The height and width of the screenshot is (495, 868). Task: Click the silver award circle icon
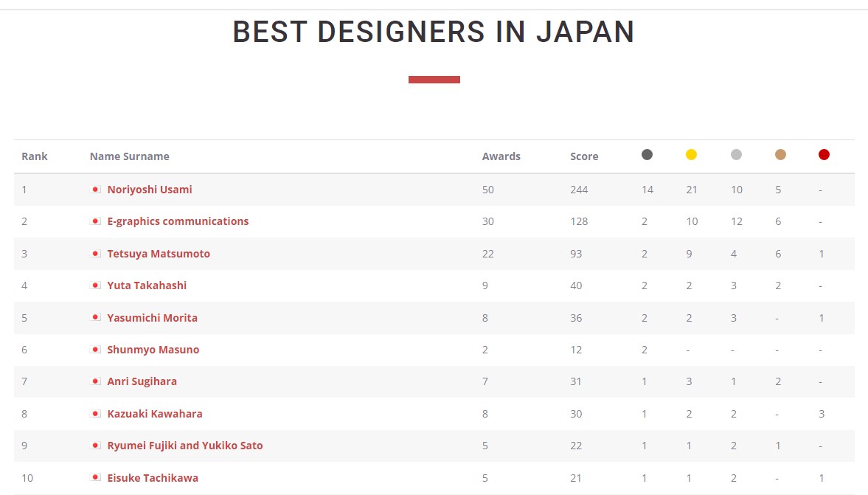click(736, 155)
